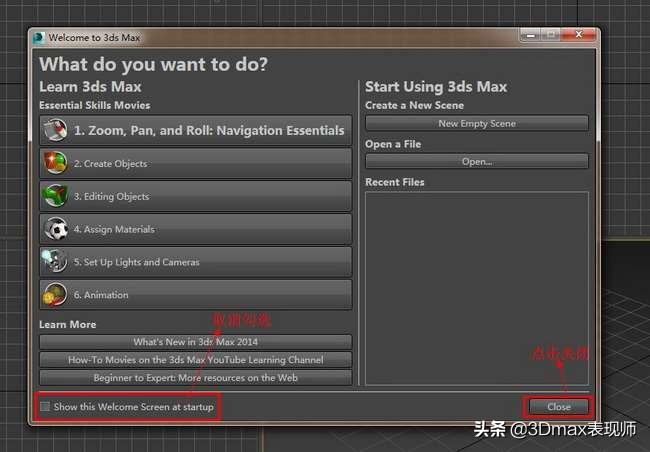Viewport: 650px width, 452px height.
Task: Click inside the Recent Files list box
Action: click(x=477, y=288)
